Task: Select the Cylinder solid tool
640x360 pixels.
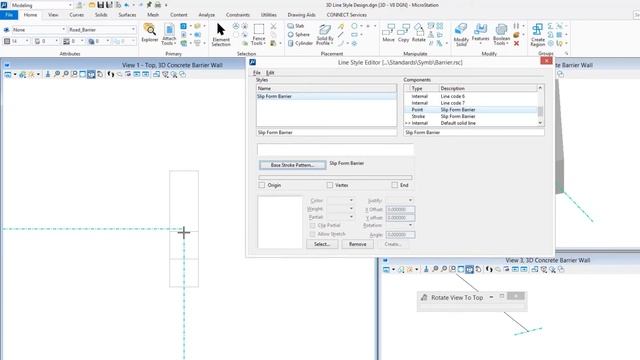Action: pos(300,43)
